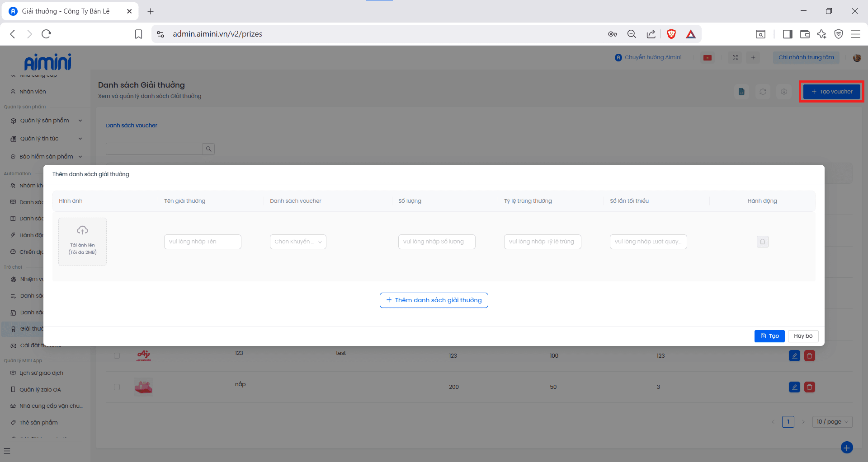
Task: Tick the checkbox for the nạp prize row
Action: [x=117, y=387]
